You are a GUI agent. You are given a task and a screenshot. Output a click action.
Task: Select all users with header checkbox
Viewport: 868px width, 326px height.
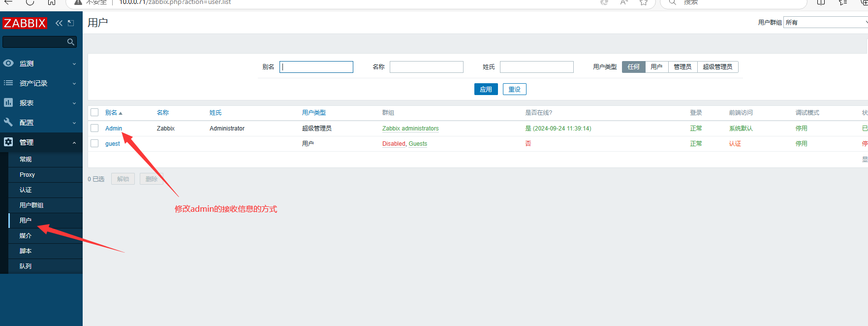coord(95,112)
